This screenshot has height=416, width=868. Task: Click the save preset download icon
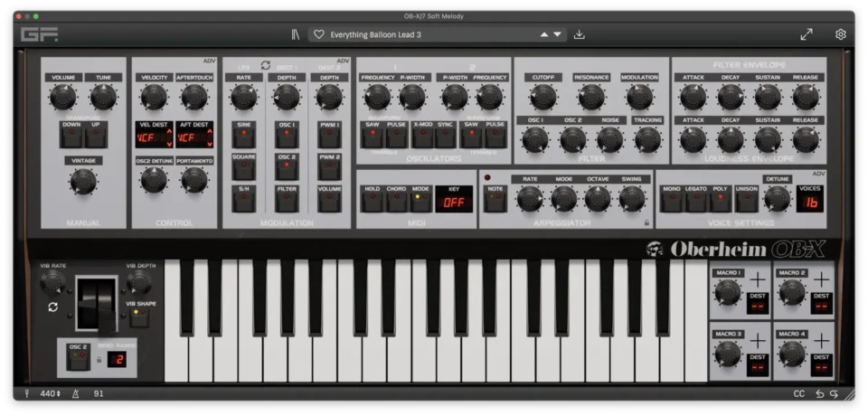click(x=580, y=34)
